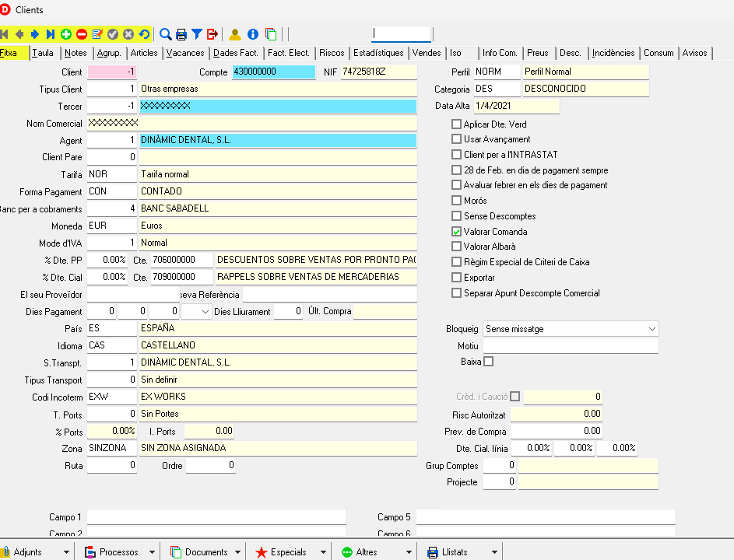Tick the Exportar checkbox
Screen dimensions: 734x560
[457, 278]
